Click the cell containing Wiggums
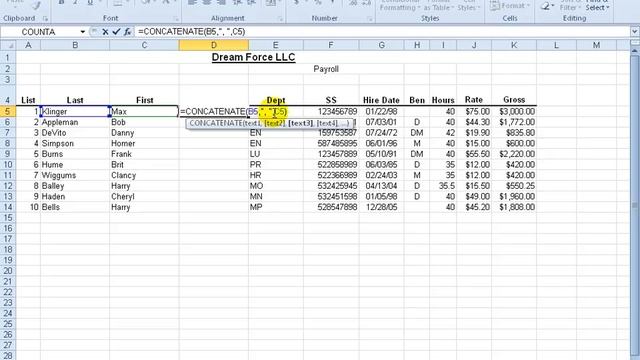This screenshot has height=360, width=640. (x=75, y=175)
